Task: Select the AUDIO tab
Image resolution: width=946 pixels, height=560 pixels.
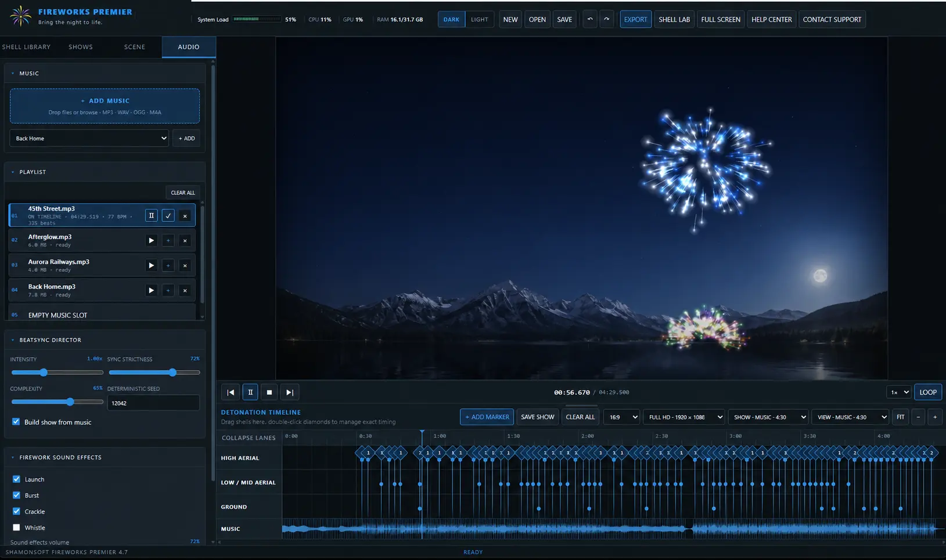Action: [x=189, y=47]
